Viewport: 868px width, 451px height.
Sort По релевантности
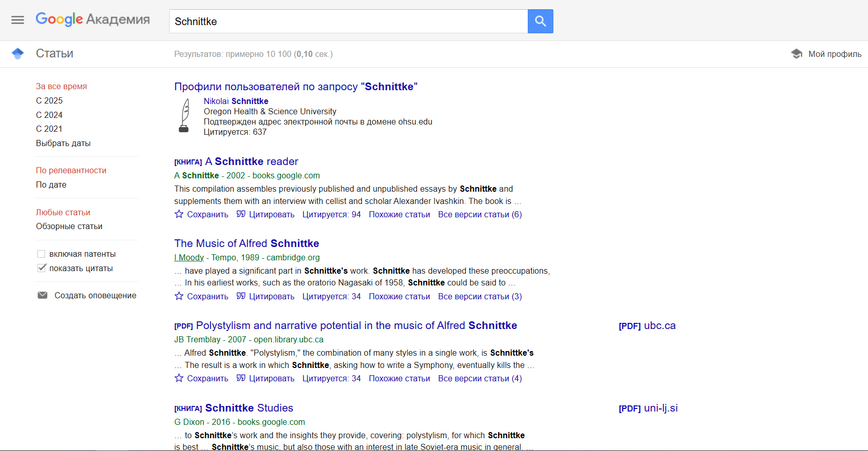click(x=71, y=170)
